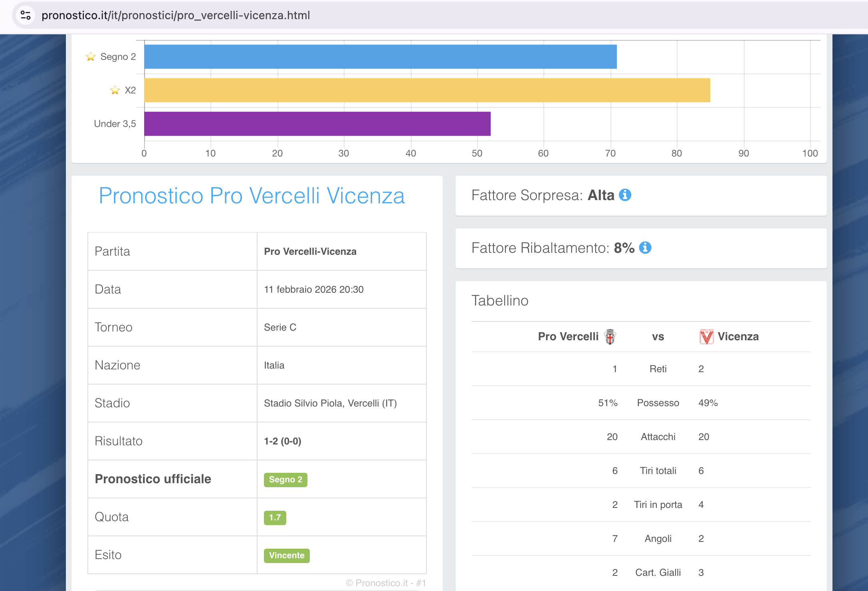Viewport: 868px width, 591px height.
Task: Open the Fattore Ribaltamento info icon
Action: [x=645, y=248]
